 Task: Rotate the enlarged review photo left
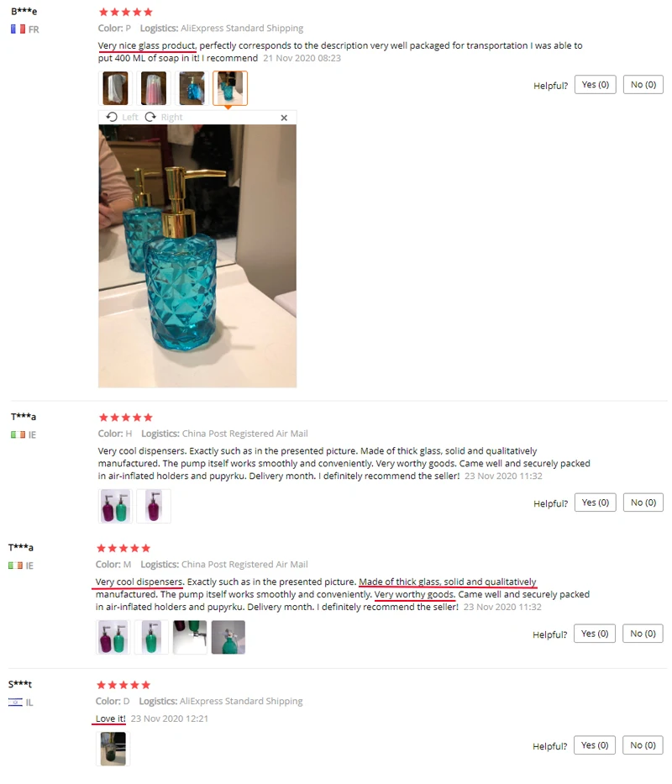(122, 117)
